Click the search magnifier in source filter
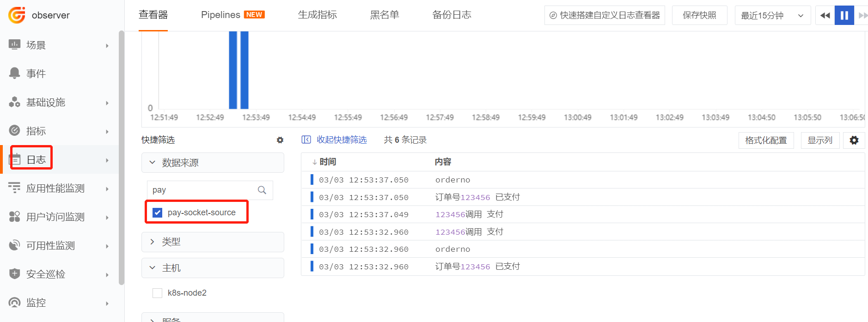Image resolution: width=868 pixels, height=322 pixels. pos(262,190)
